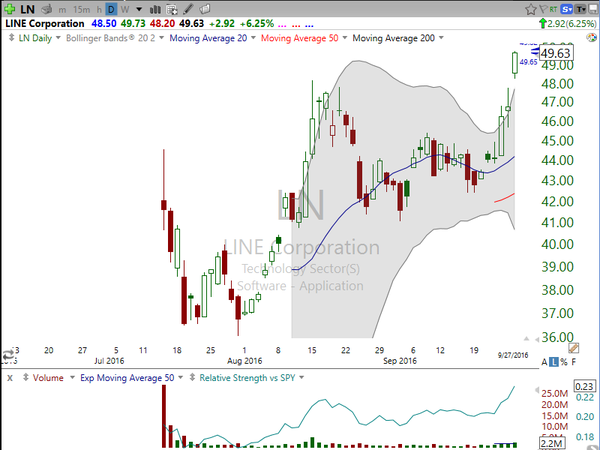The width and height of the screenshot is (600, 450).
Task: Click the refresh arrows icon at bottom left
Action: 8,355
